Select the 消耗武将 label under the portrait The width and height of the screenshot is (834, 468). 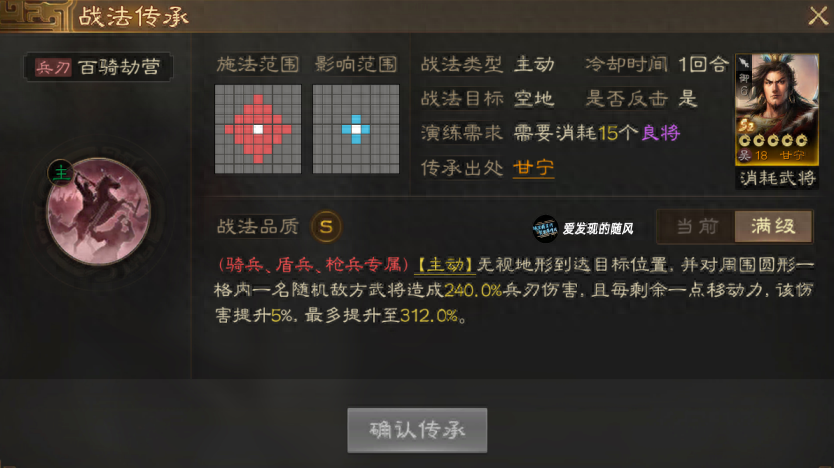coord(777,178)
